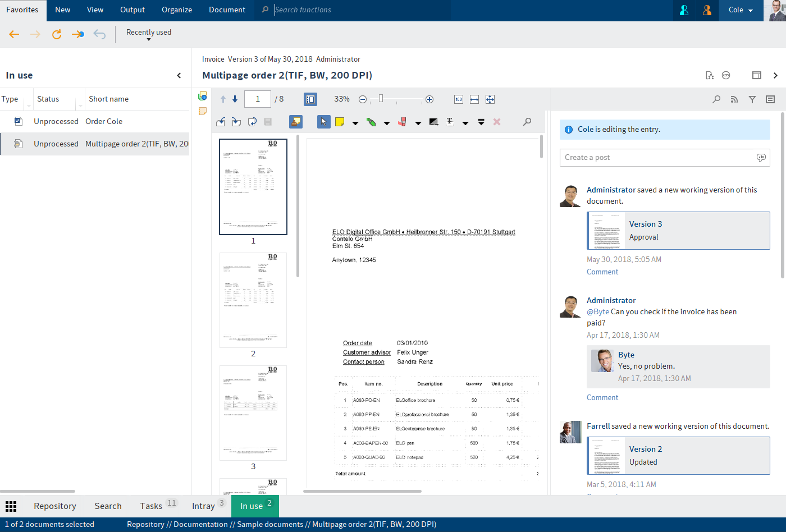
Task: Choose the stamp annotation tool
Action: [402, 122]
